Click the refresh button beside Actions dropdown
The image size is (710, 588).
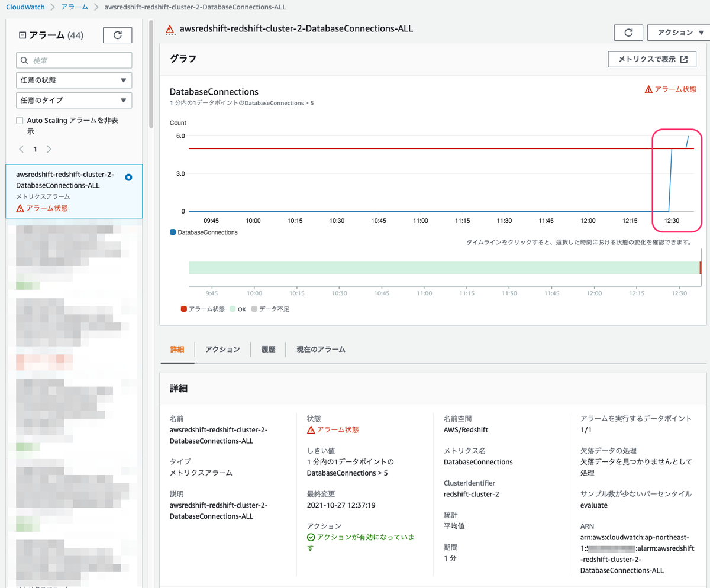629,33
